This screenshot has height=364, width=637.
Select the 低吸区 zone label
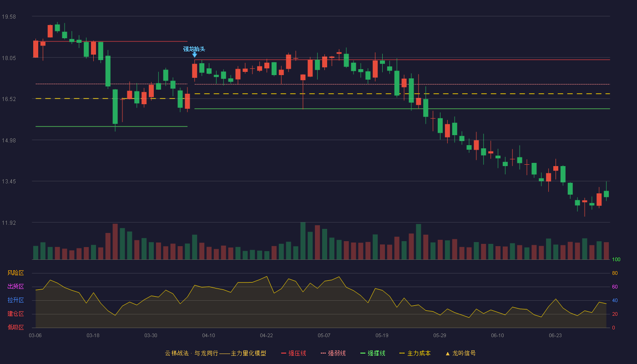(15, 327)
